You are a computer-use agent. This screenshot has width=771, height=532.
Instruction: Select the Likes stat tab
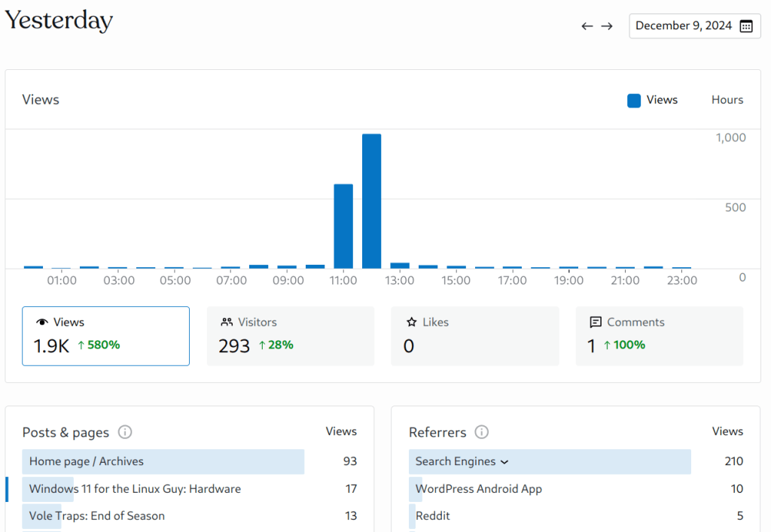pos(474,336)
